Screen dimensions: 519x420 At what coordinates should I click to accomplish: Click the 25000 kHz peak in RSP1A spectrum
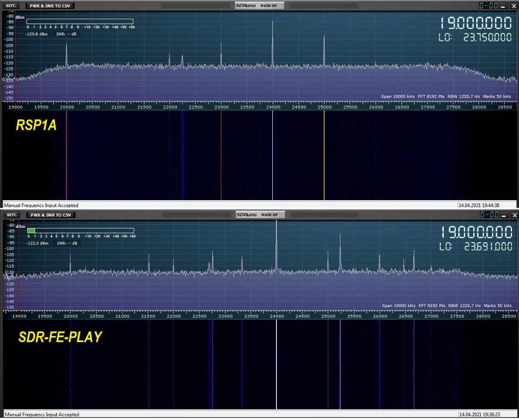tap(324, 50)
